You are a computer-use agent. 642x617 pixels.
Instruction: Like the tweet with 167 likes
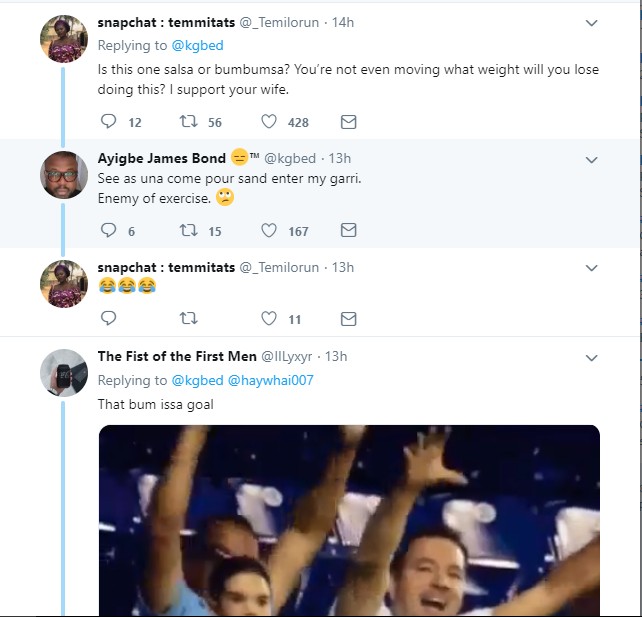[x=269, y=230]
